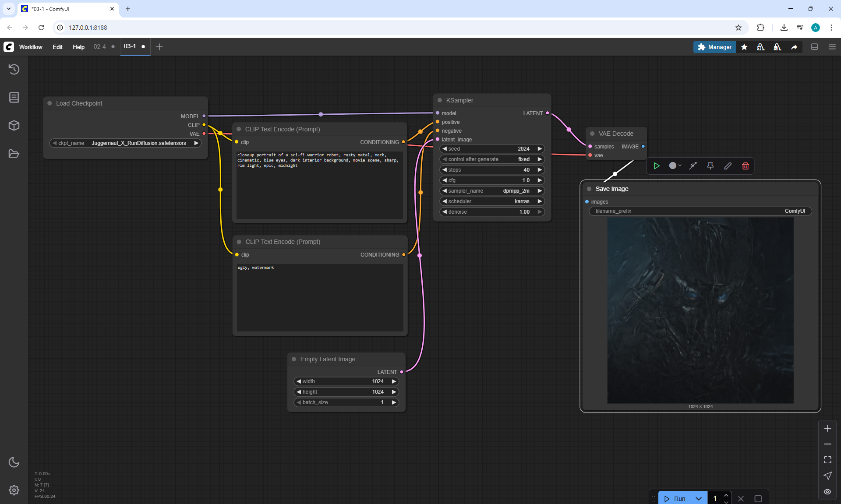Click the Run button
The image size is (841, 504).
(x=675, y=499)
